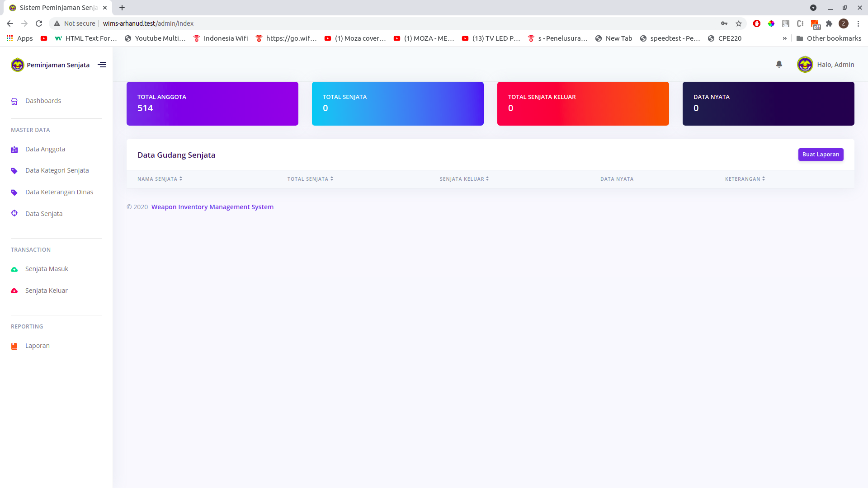The height and width of the screenshot is (488, 868).
Task: Click the Senjata Masuk green cloud icon
Action: [14, 269]
